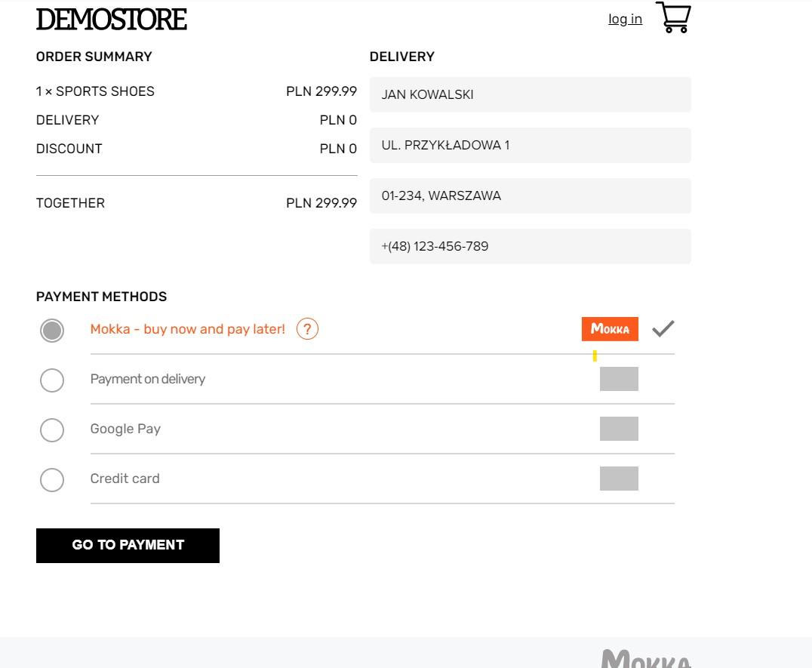812x668 pixels.
Task: Click the Mokka footer logo
Action: [x=646, y=659]
